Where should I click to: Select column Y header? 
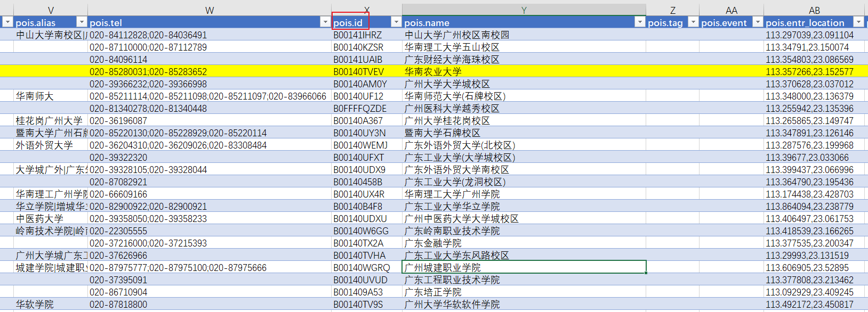[524, 10]
